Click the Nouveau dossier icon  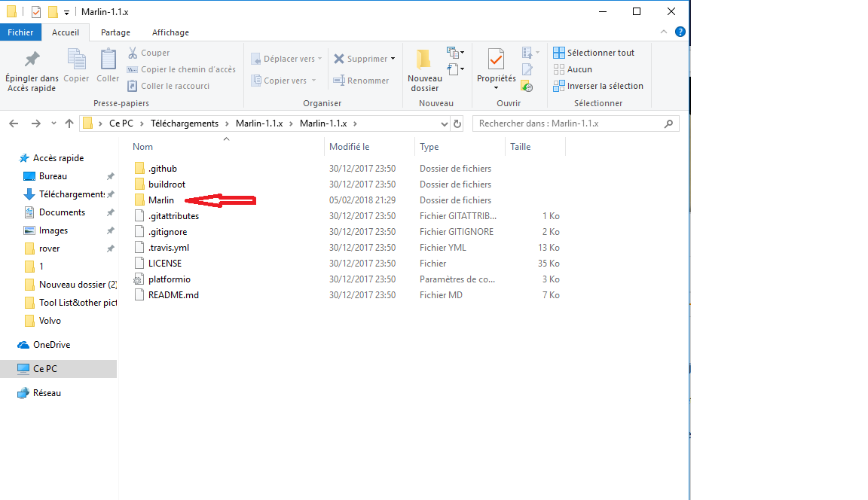[425, 59]
